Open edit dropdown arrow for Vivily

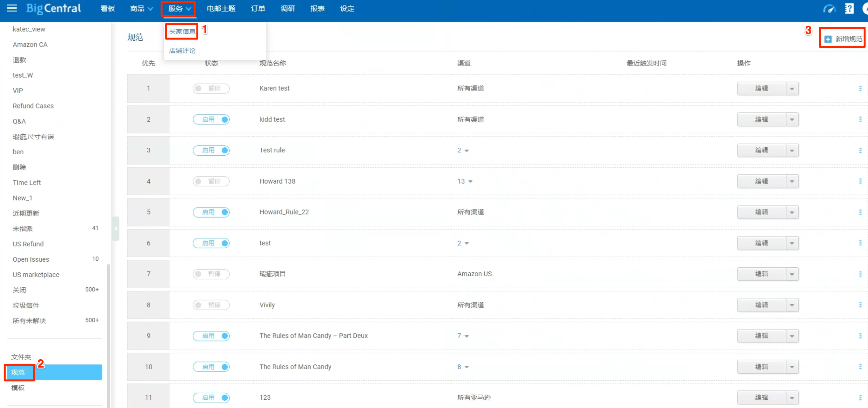click(x=792, y=305)
